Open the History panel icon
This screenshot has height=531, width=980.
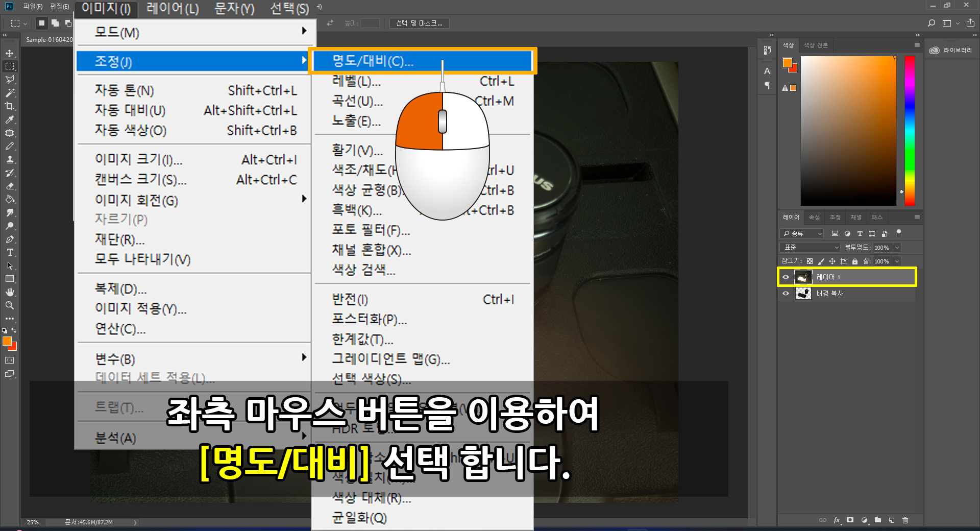click(x=767, y=50)
